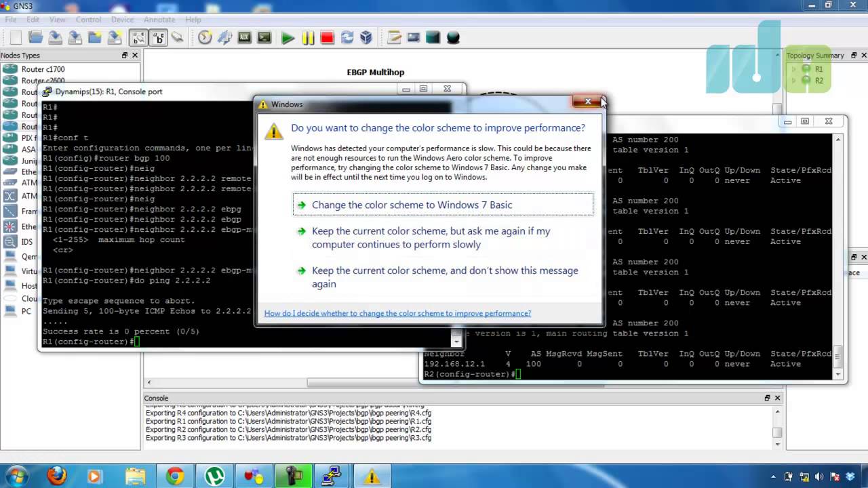Open console to all devices icon
This screenshot has width=868, height=488.
(x=264, y=38)
